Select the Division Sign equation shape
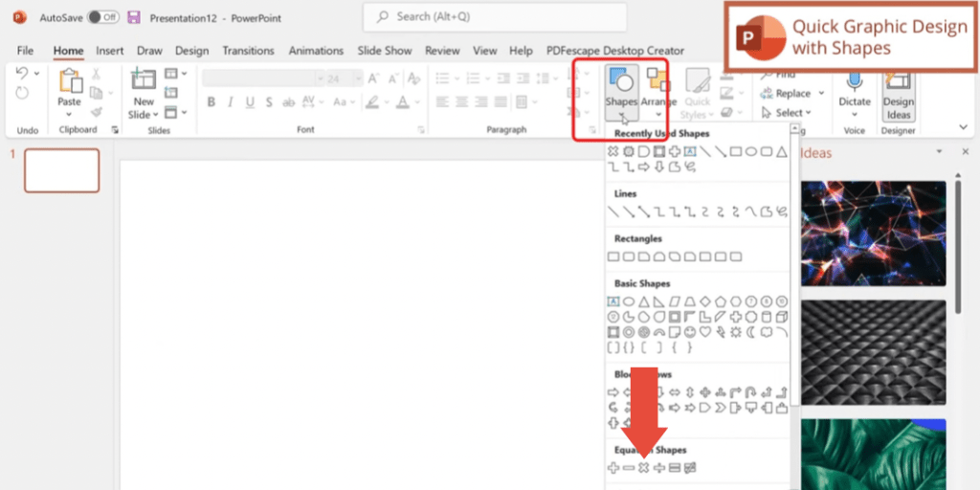The height and width of the screenshot is (490, 980). (x=658, y=467)
